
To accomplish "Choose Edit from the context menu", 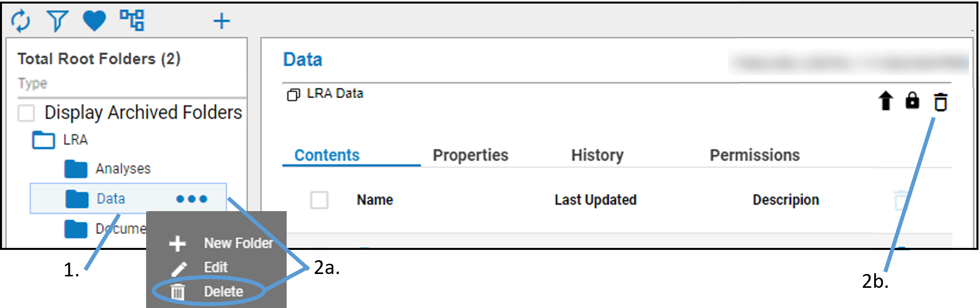I will (216, 268).
